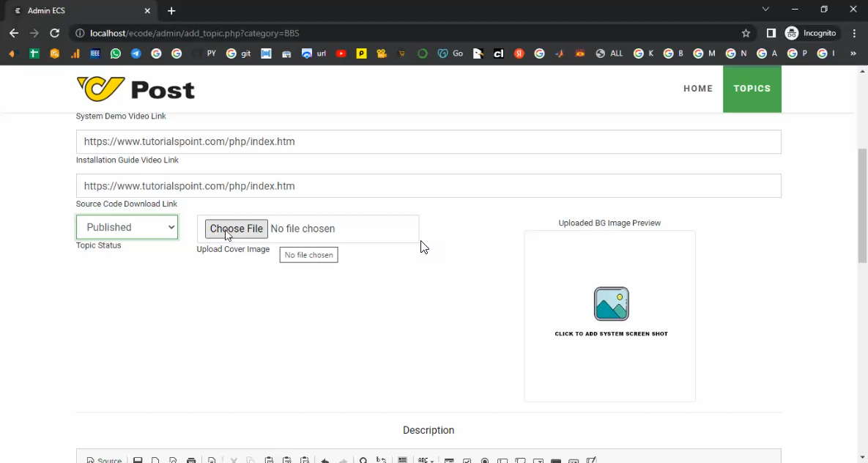This screenshot has width=868, height=463.
Task: Toggle Source view in the editor
Action: (104, 461)
